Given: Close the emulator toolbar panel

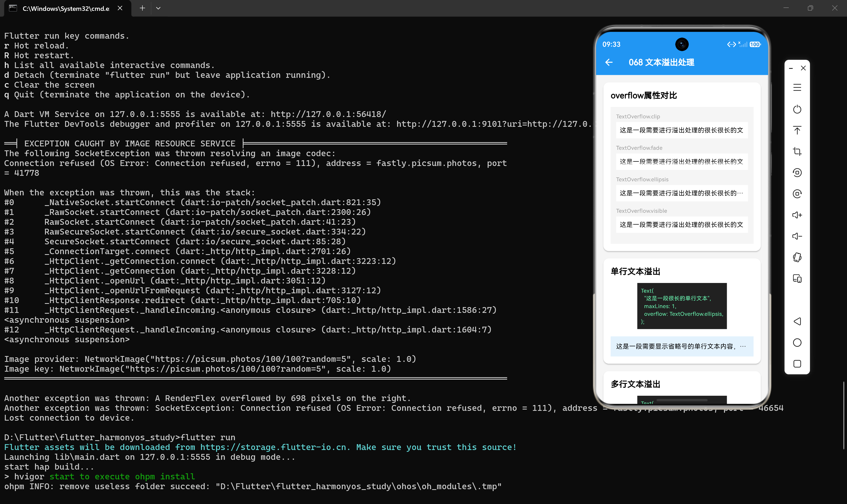Looking at the screenshot, I should pyautogui.click(x=803, y=68).
